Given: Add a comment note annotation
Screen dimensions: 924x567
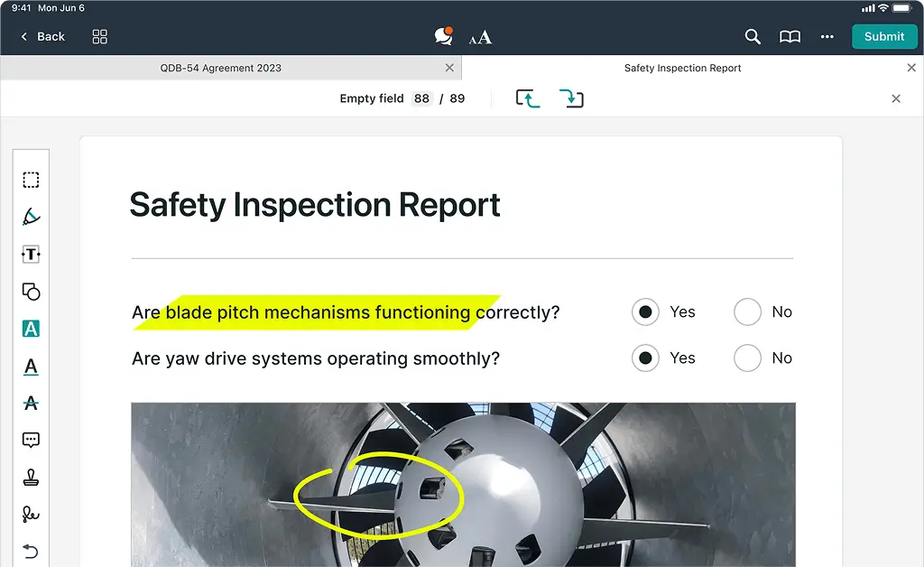Looking at the screenshot, I should [x=31, y=441].
